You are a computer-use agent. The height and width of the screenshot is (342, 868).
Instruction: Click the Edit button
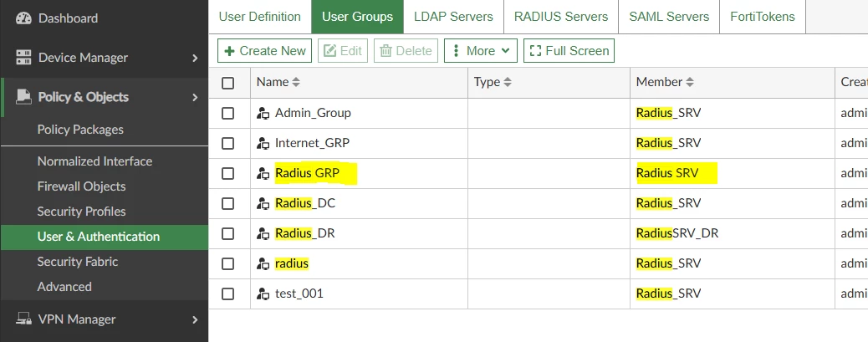343,50
